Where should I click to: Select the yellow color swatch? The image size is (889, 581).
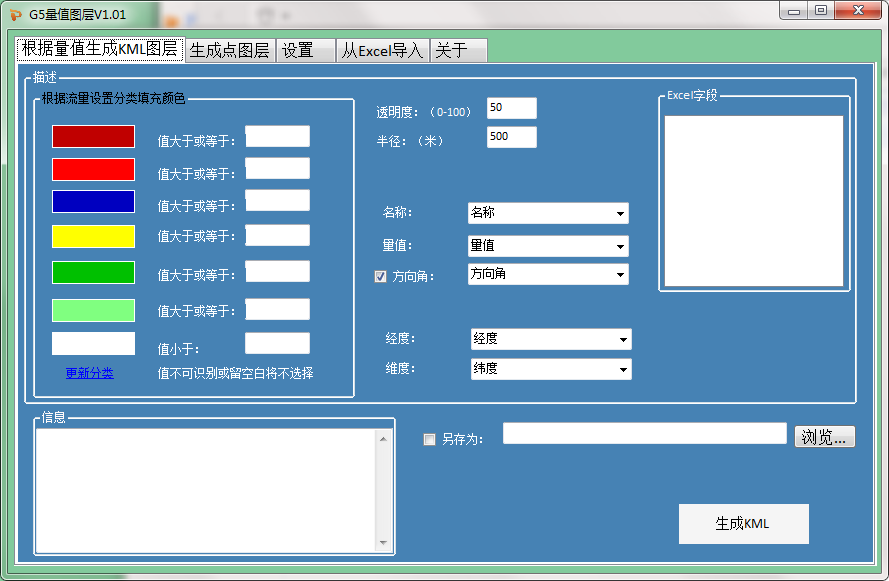93,236
